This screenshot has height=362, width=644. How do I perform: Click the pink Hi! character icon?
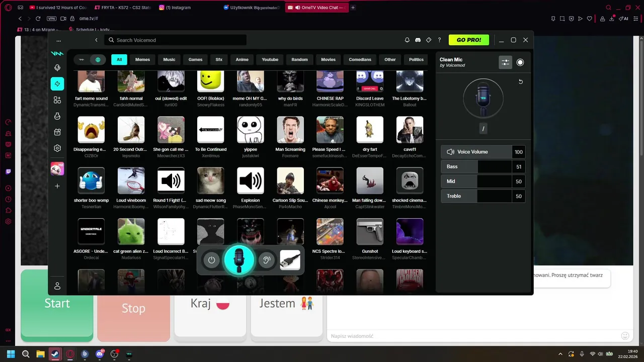click(57, 169)
